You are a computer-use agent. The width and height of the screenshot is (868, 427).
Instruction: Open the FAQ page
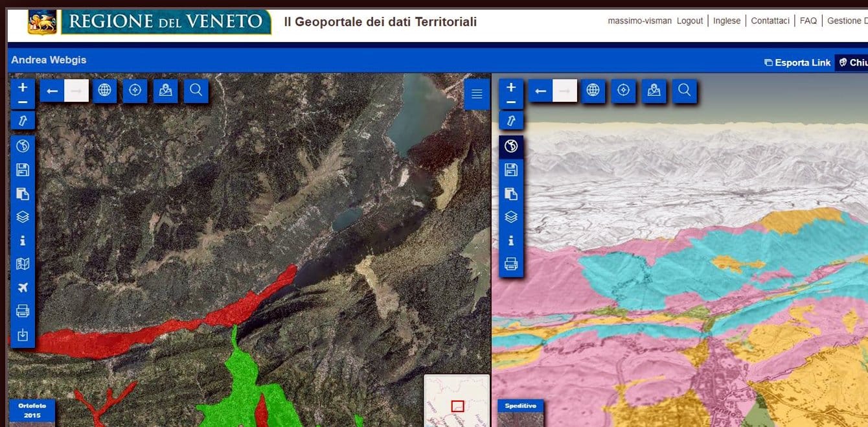[808, 21]
